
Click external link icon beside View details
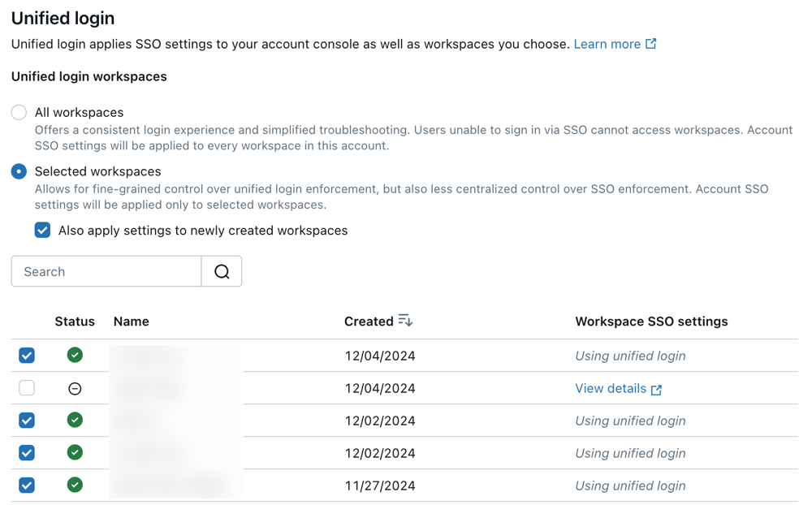pos(656,390)
